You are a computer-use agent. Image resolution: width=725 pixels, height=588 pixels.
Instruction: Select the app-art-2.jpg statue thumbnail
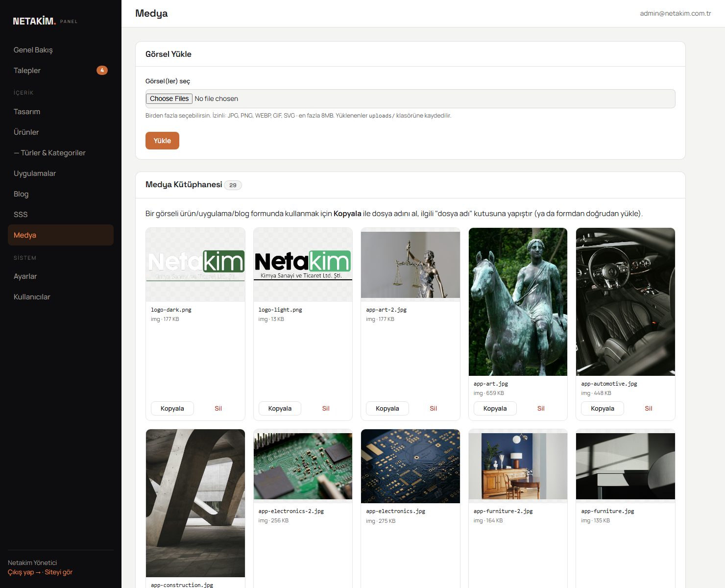click(x=411, y=265)
